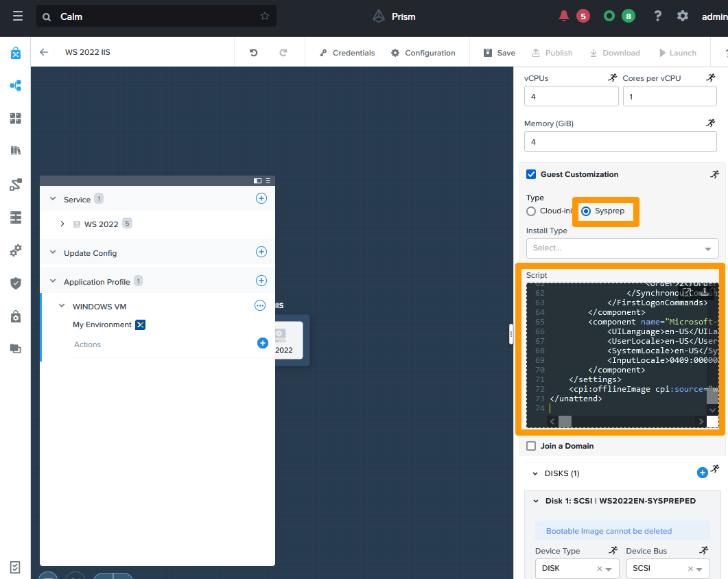Select the Cloud-init radio button
Screen dimensions: 728x579
pyautogui.click(x=531, y=211)
